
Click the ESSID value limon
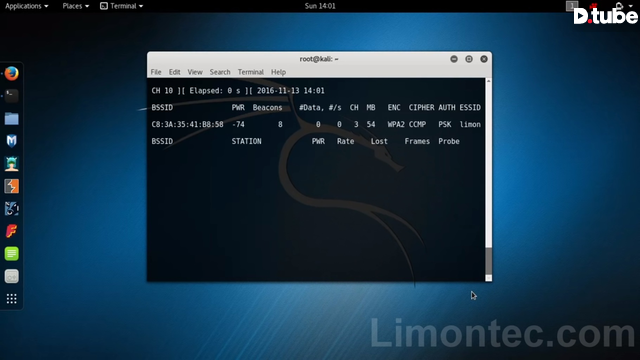coord(470,124)
